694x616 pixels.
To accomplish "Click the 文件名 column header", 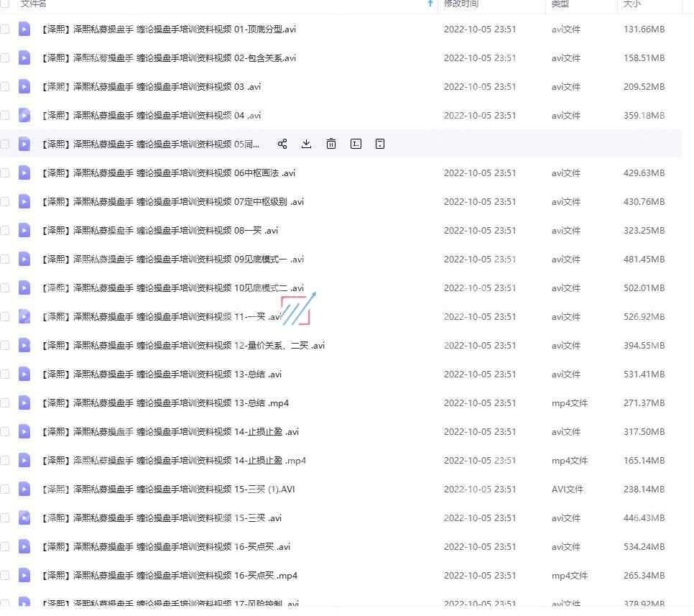I will pyautogui.click(x=34, y=4).
